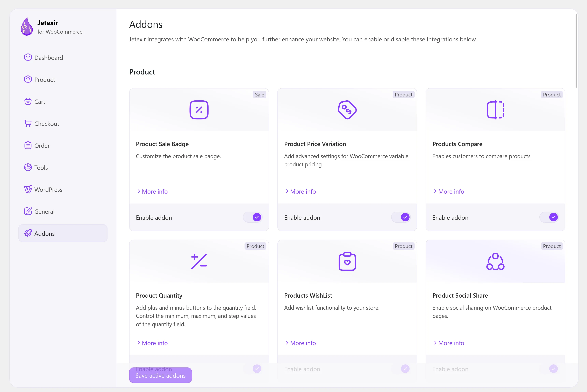Screen dimensions: 587x392
Task: Open the Cart settings menu item
Action: [x=63, y=102]
